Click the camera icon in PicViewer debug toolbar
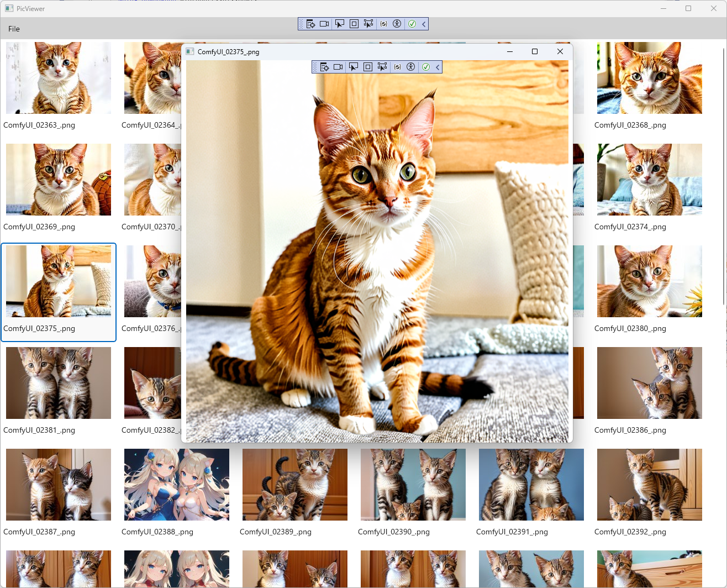727x588 pixels. pyautogui.click(x=324, y=24)
